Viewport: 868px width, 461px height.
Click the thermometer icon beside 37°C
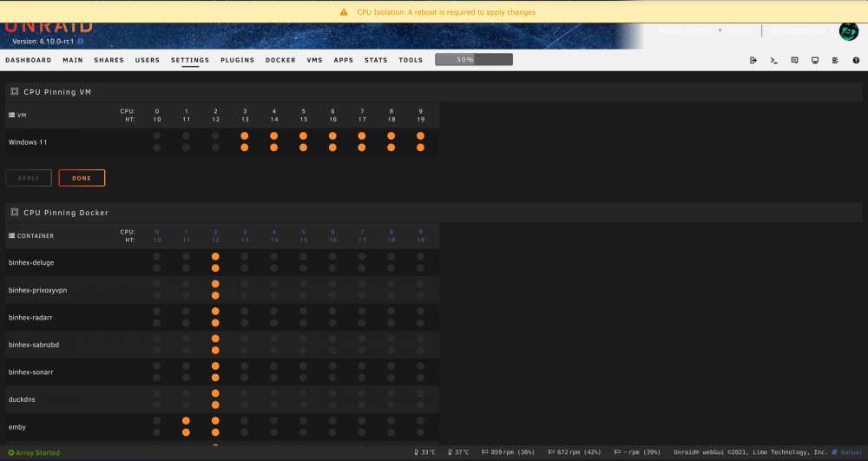tap(450, 452)
